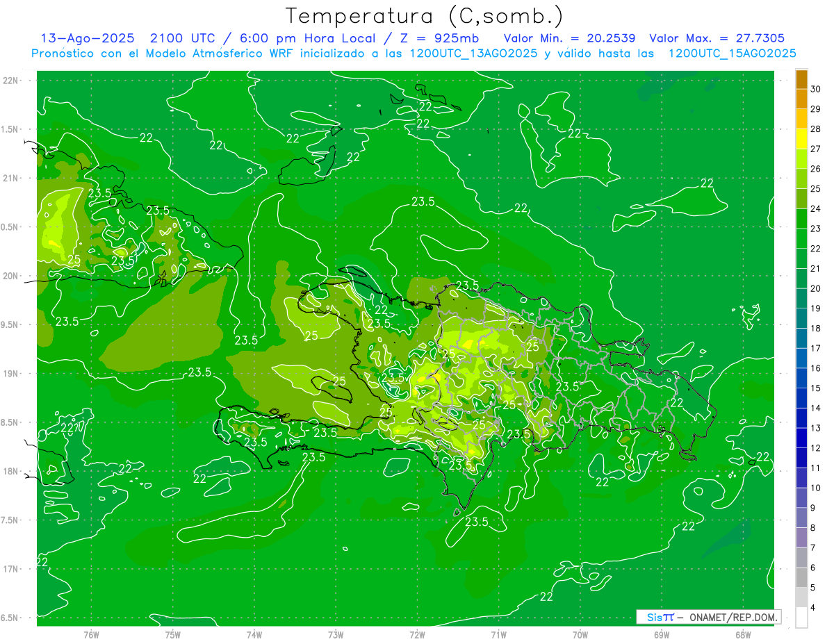Viewport: 834px width, 644px height.
Task: Click the "Valor Max. = 27.7305" text
Action: 717,38
